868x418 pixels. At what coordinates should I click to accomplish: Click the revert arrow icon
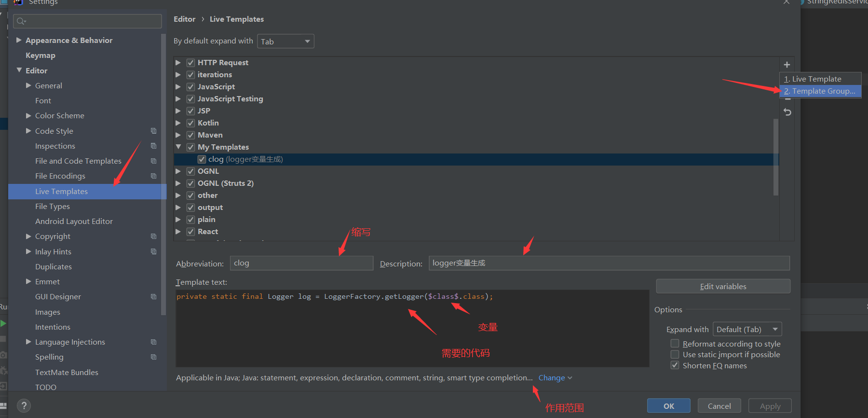point(787,112)
